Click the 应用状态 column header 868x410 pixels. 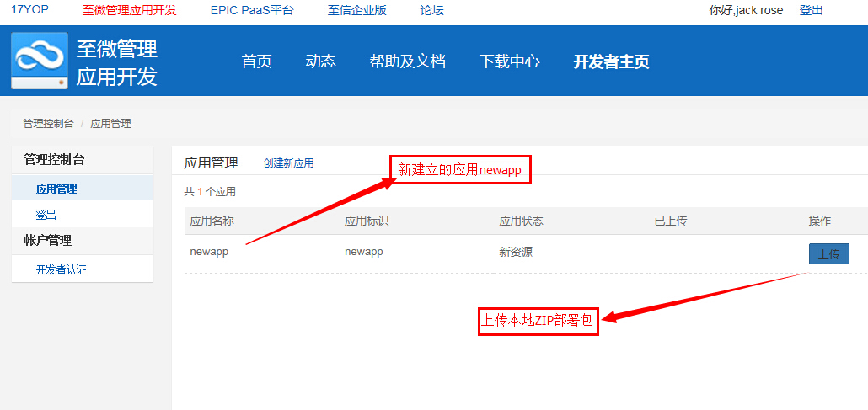tap(521, 221)
